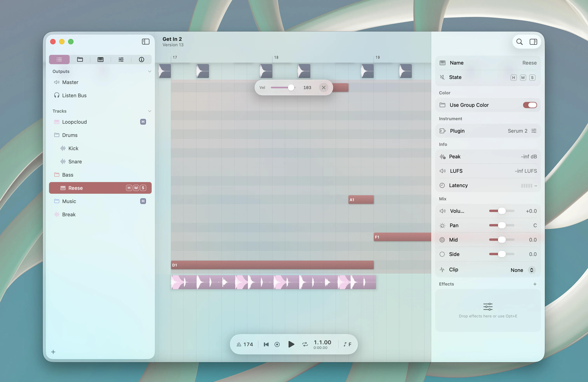Select the pink break audio clip
The width and height of the screenshot is (588, 382).
[274, 282]
